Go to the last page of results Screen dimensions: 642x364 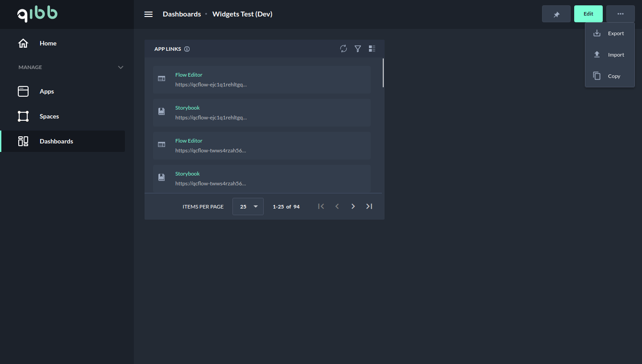click(369, 206)
